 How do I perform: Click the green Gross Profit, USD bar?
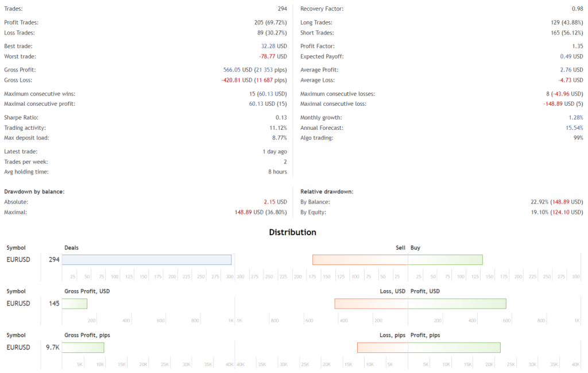(x=75, y=303)
